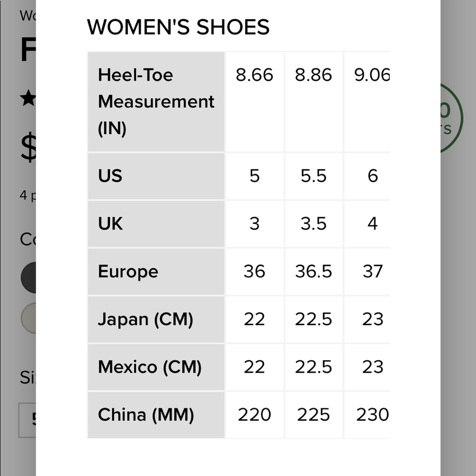Select the UK row header

pos(156,224)
